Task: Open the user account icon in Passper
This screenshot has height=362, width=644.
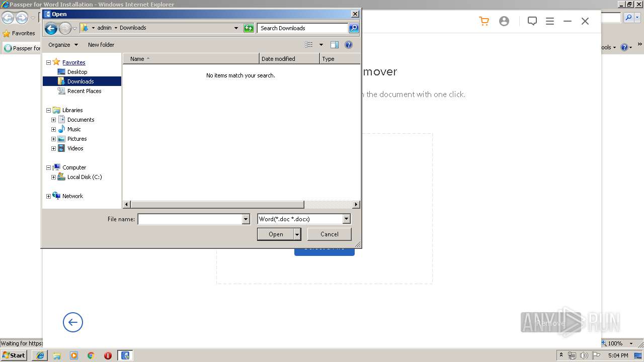Action: pyautogui.click(x=504, y=21)
